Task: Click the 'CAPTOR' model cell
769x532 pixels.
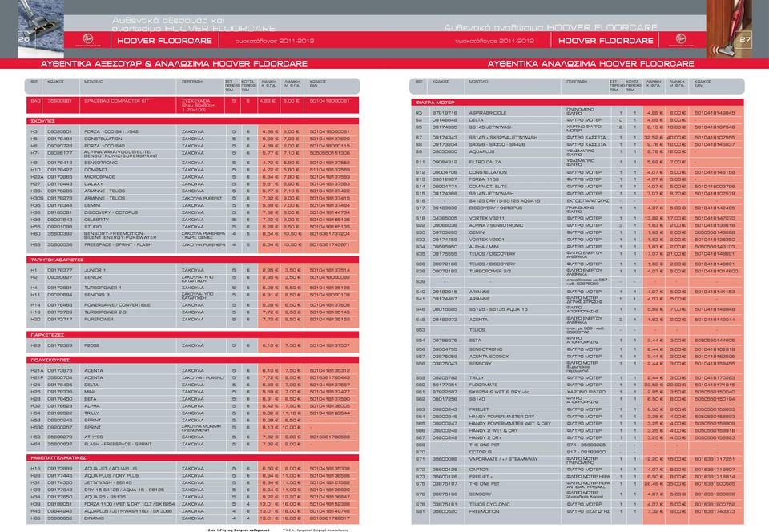Action: (x=478, y=470)
